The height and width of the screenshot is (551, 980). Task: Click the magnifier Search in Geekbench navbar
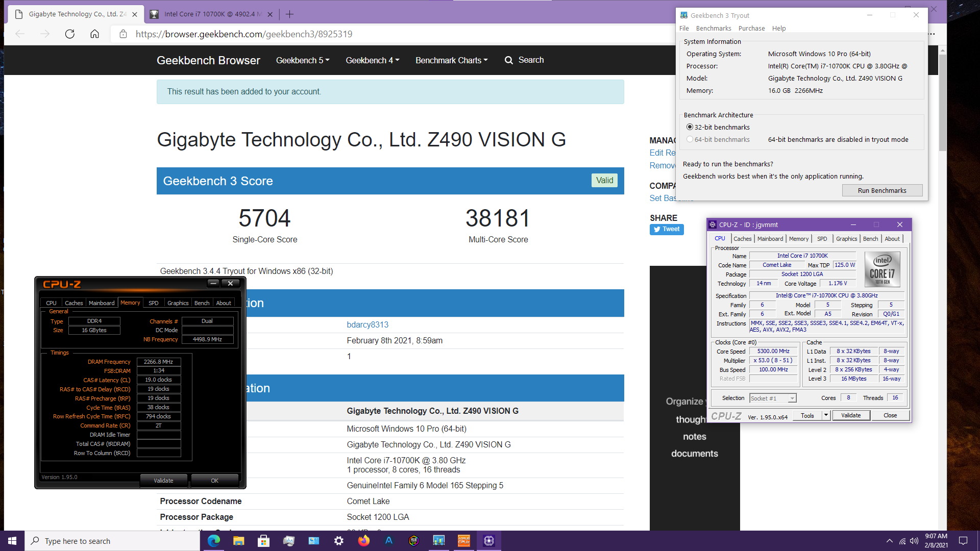point(524,60)
